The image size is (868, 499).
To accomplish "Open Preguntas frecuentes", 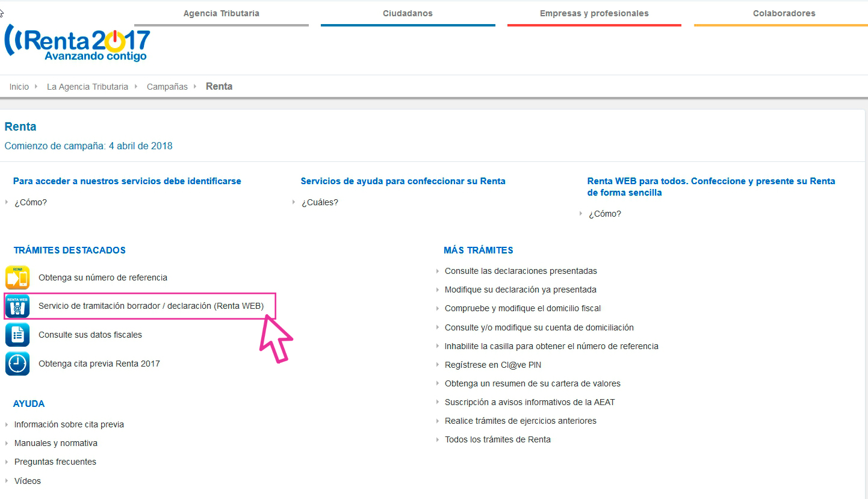I will [x=55, y=462].
